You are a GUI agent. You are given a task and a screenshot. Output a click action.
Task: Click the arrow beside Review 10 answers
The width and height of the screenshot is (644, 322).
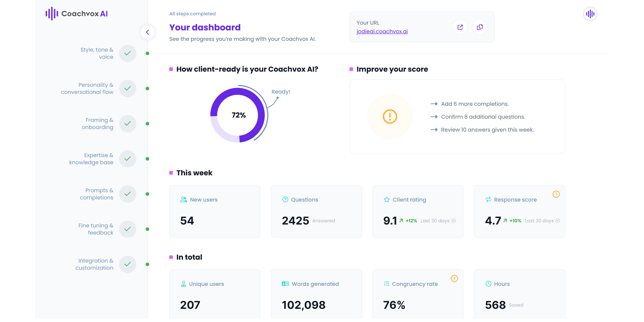(434, 130)
